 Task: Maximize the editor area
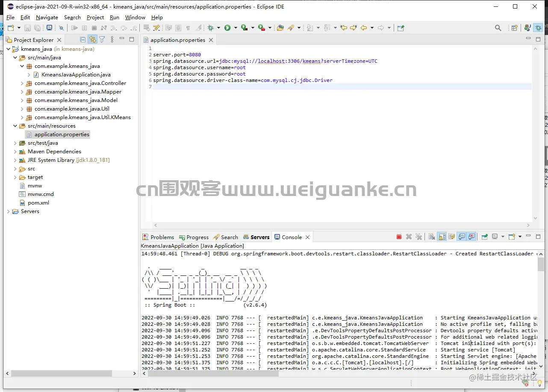pyautogui.click(x=538, y=39)
